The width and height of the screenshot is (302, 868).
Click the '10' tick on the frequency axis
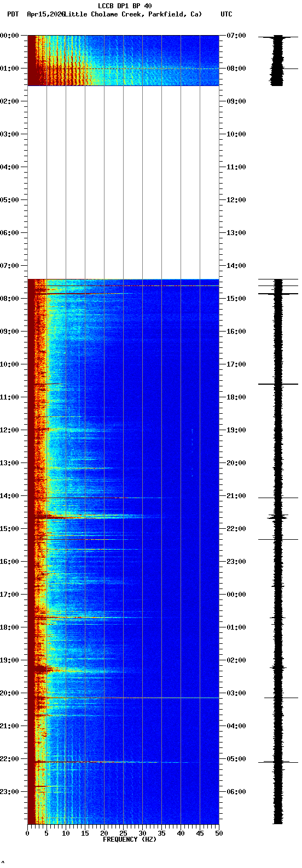66,833
